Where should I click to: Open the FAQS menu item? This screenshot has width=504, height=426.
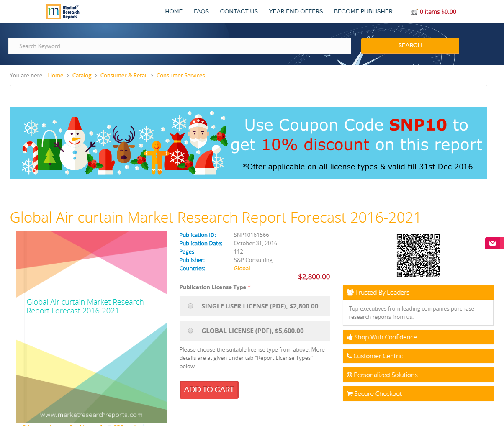tap(201, 11)
